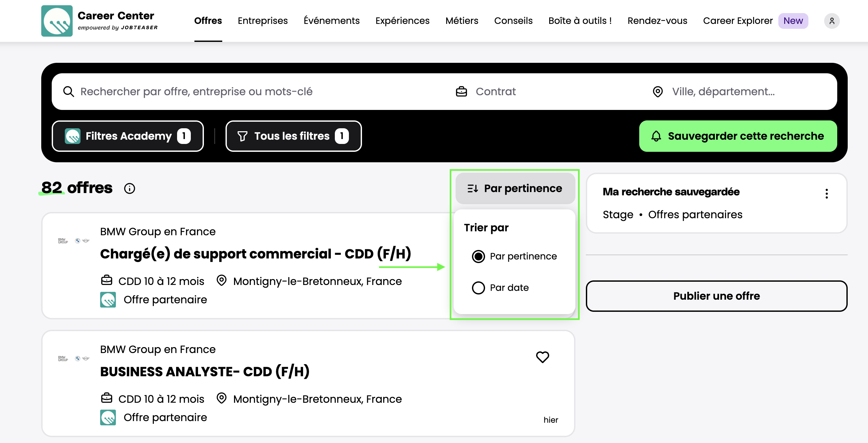Click the info icon next to 82 offres
Image resolution: width=868 pixels, height=443 pixels.
[129, 188]
